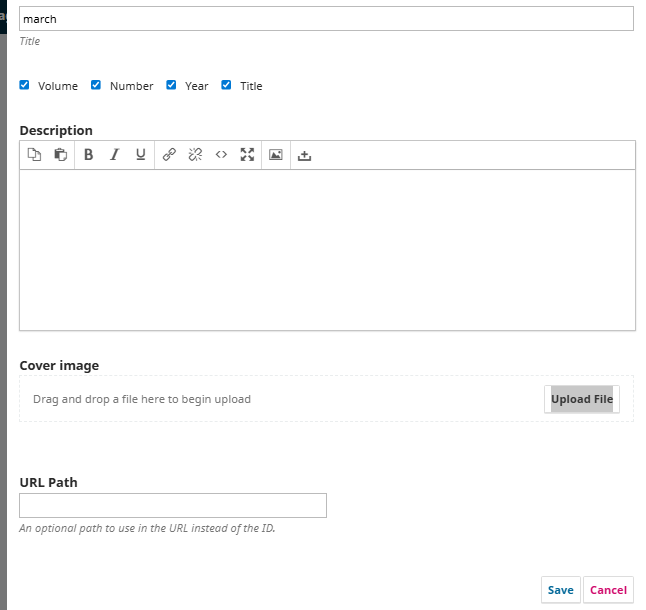Viewport: 646px width, 610px height.
Task: Uncheck the Volume checkbox
Action: [x=25, y=85]
